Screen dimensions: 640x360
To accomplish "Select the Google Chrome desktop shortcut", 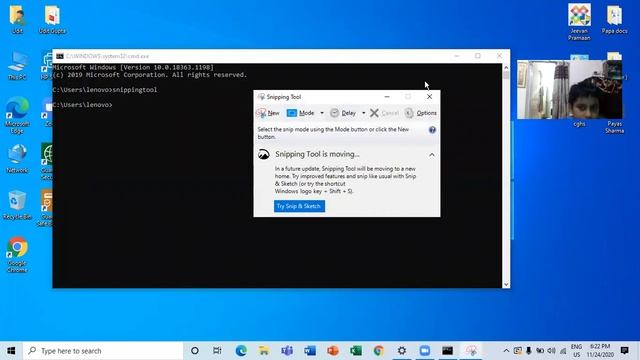I will click(x=17, y=254).
